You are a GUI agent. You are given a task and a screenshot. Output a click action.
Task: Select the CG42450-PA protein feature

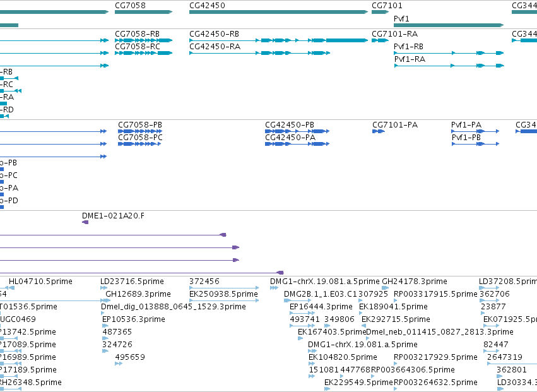tap(297, 144)
